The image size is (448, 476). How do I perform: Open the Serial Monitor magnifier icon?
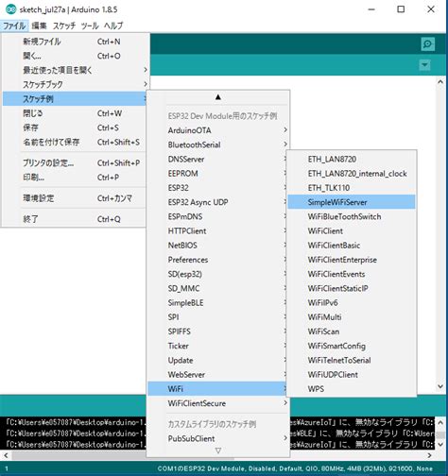click(x=428, y=44)
